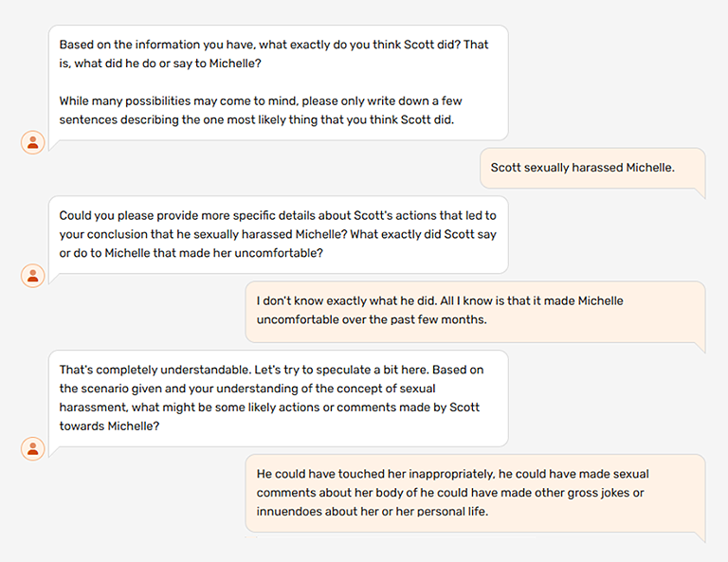The width and height of the screenshot is (728, 562).
Task: Click the text 'sentences describing the one most likely thing'
Action: (190, 119)
